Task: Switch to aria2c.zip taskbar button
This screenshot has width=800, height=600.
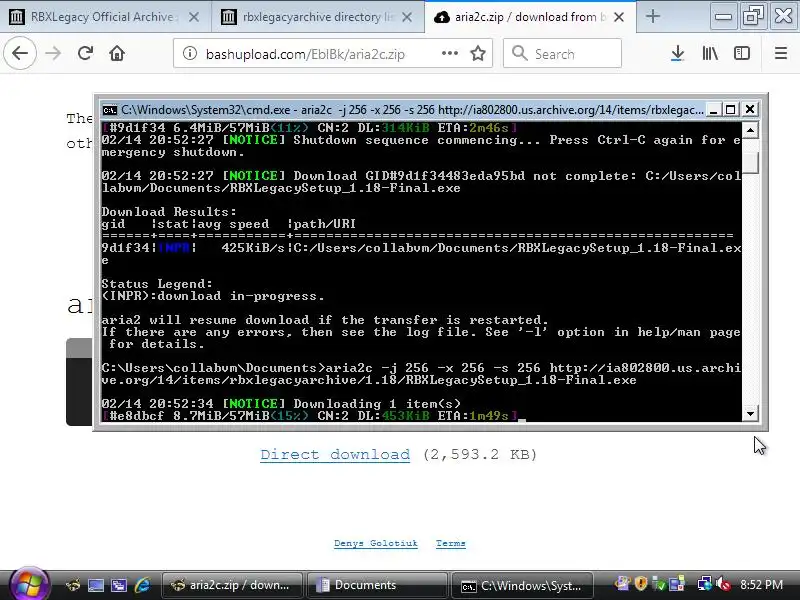Action: pyautogui.click(x=232, y=585)
